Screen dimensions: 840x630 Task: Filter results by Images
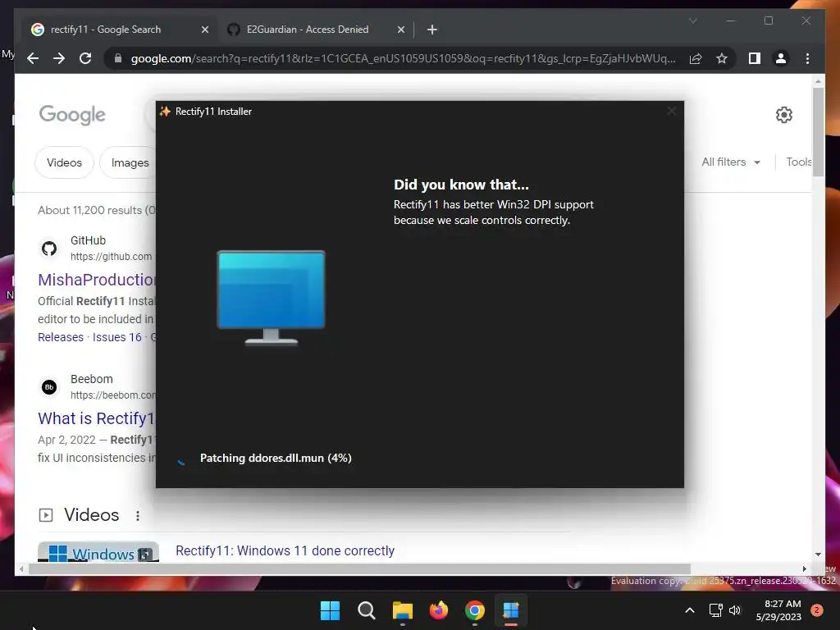tap(130, 162)
